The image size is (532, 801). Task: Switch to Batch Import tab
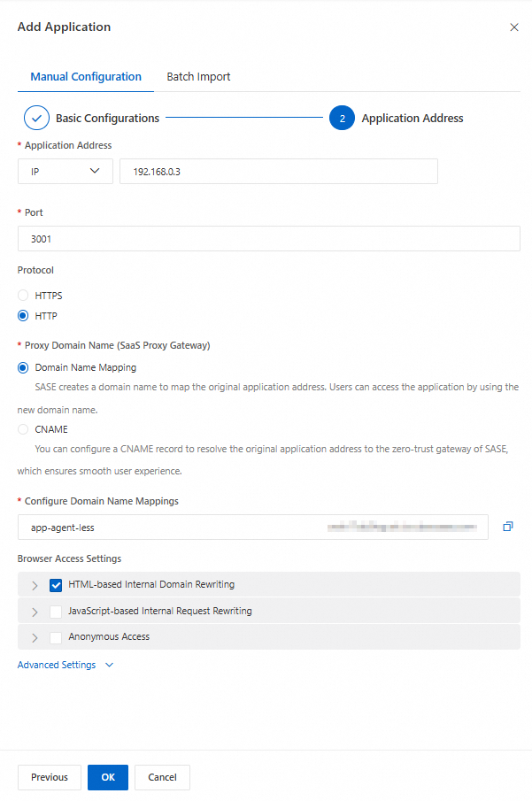198,77
